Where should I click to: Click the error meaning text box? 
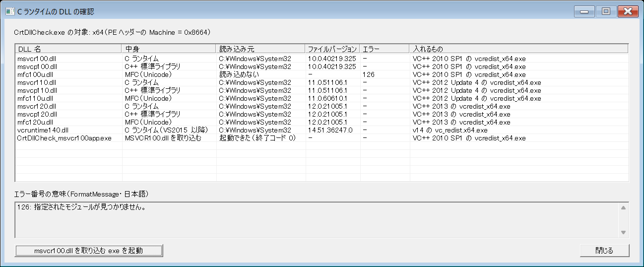322,220
